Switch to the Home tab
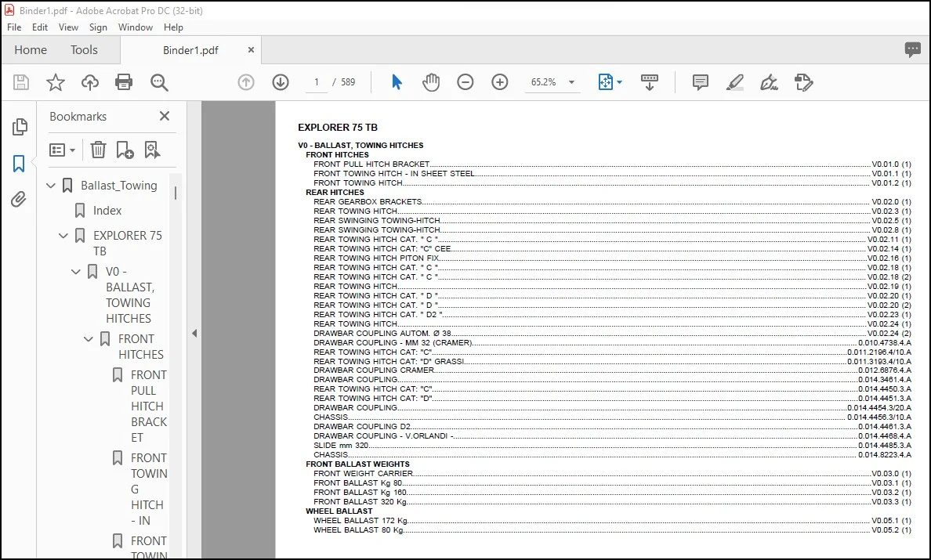This screenshot has width=931, height=560. point(31,50)
